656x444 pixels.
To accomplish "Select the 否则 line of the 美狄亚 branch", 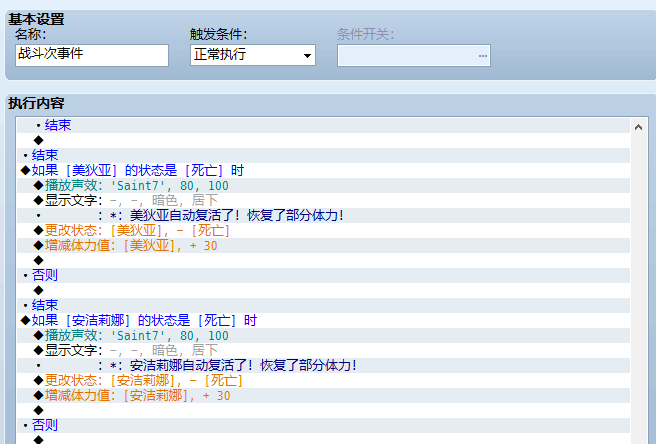I will click(x=323, y=276).
